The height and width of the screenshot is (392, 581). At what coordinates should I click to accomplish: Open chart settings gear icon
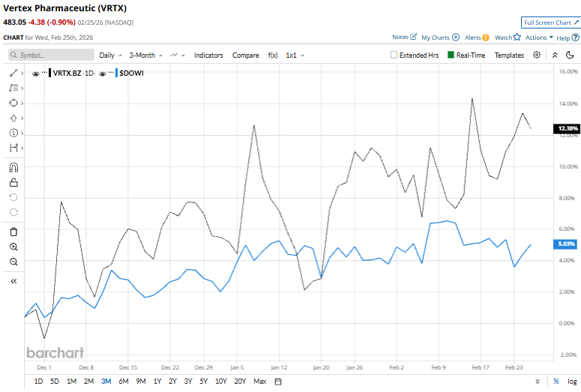coord(537,55)
